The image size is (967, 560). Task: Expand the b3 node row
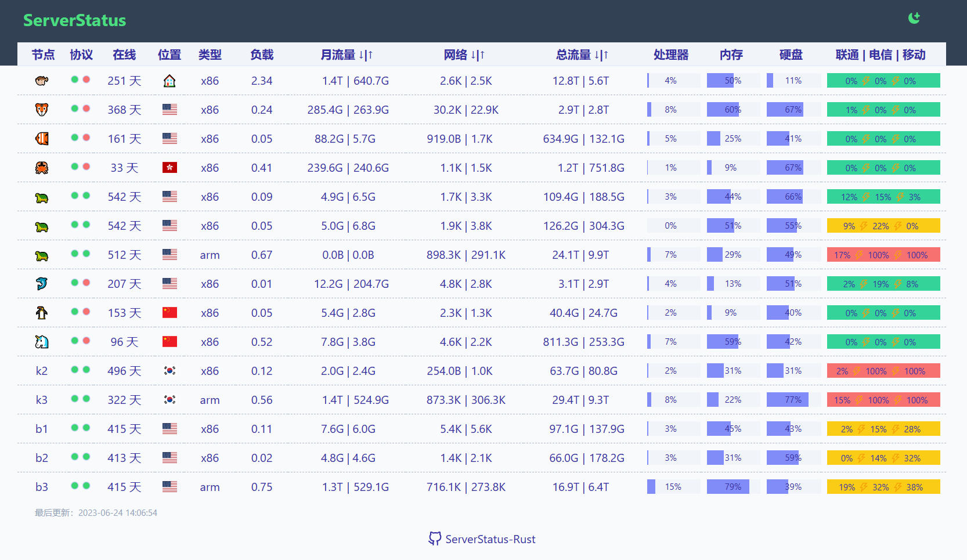pos(42,487)
